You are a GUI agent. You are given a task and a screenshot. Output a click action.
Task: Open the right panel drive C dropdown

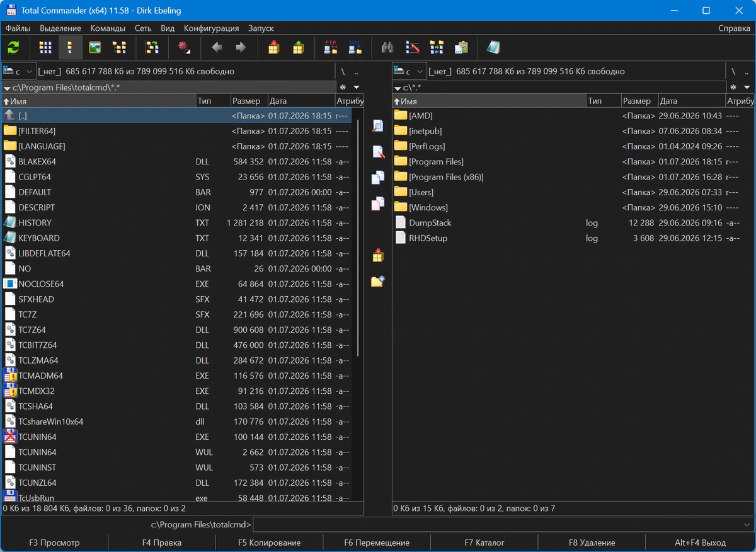(409, 71)
